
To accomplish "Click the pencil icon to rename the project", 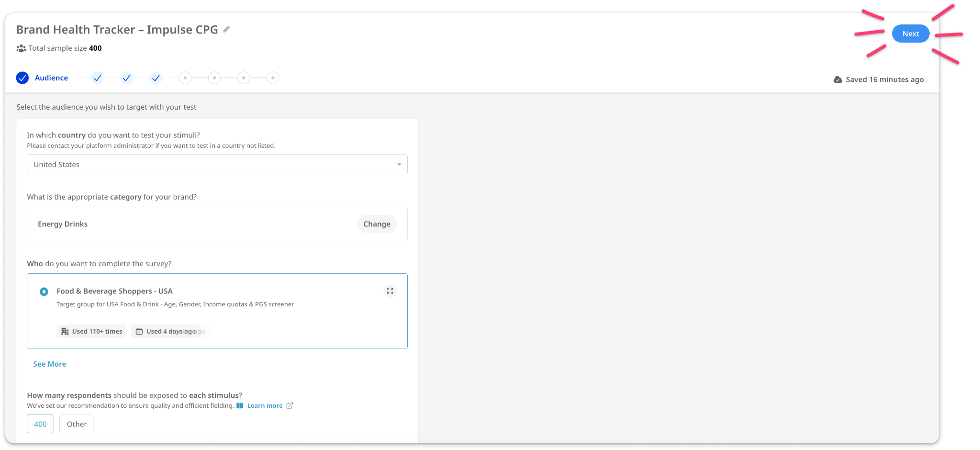I will point(226,30).
